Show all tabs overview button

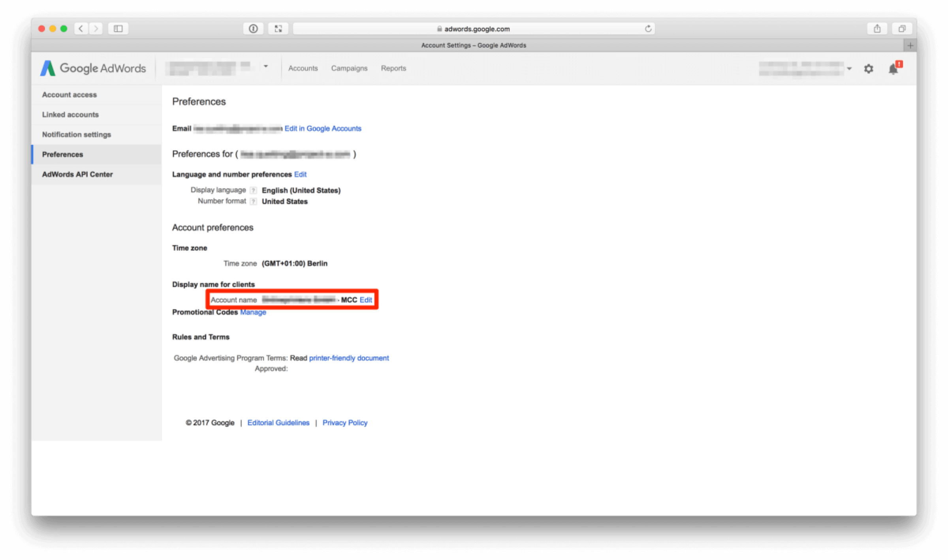pos(902,28)
